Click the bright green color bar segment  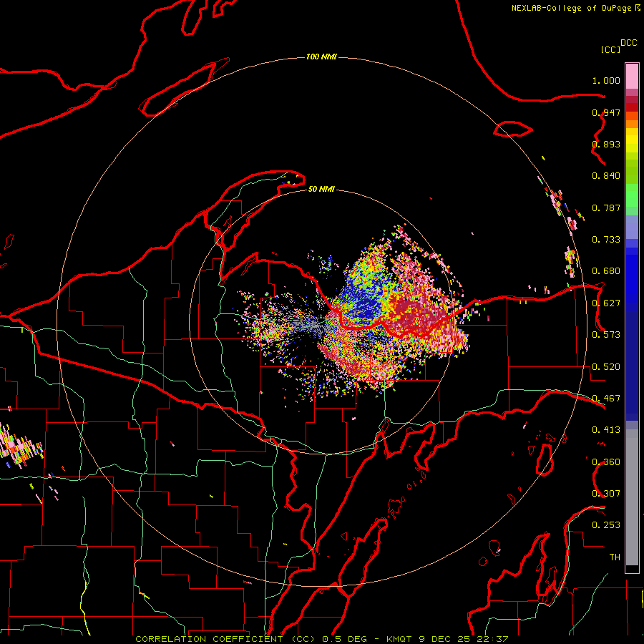pyautogui.click(x=632, y=195)
